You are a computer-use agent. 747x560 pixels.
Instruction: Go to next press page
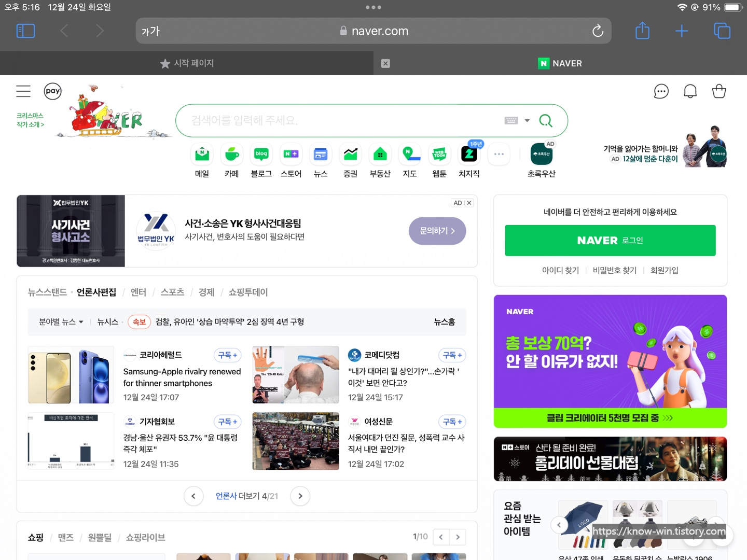point(300,496)
